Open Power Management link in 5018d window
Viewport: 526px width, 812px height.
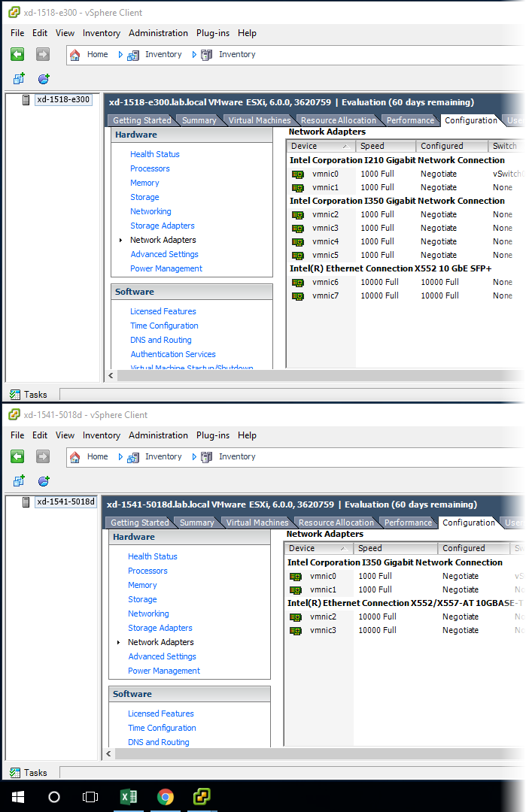coord(164,671)
